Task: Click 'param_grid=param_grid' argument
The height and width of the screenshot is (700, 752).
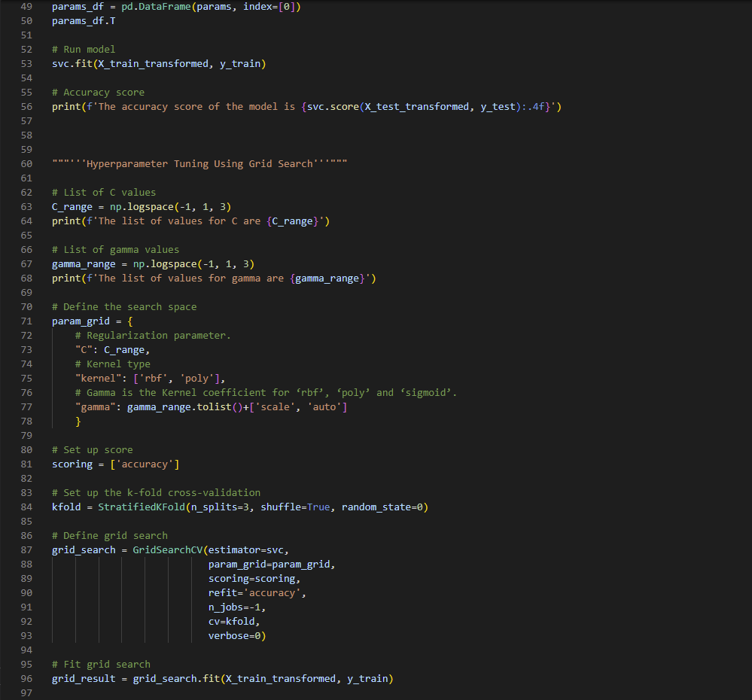Action: [269, 565]
